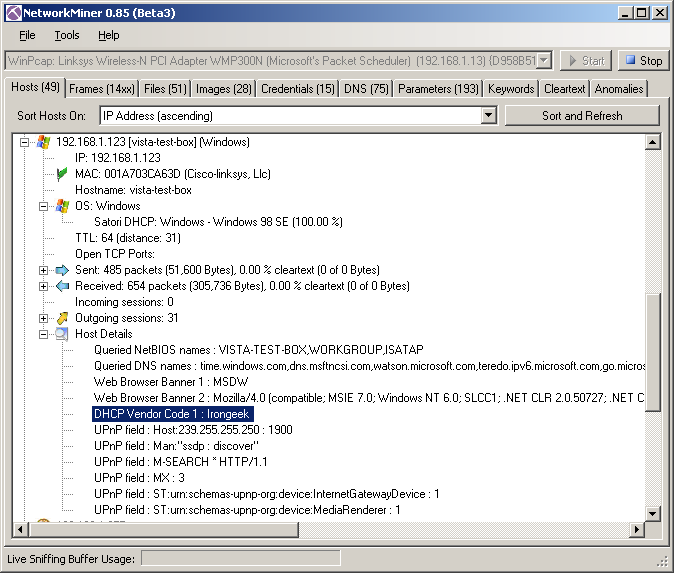Expand the Sent packets node
Screen dimensions: 674x573
[43, 270]
